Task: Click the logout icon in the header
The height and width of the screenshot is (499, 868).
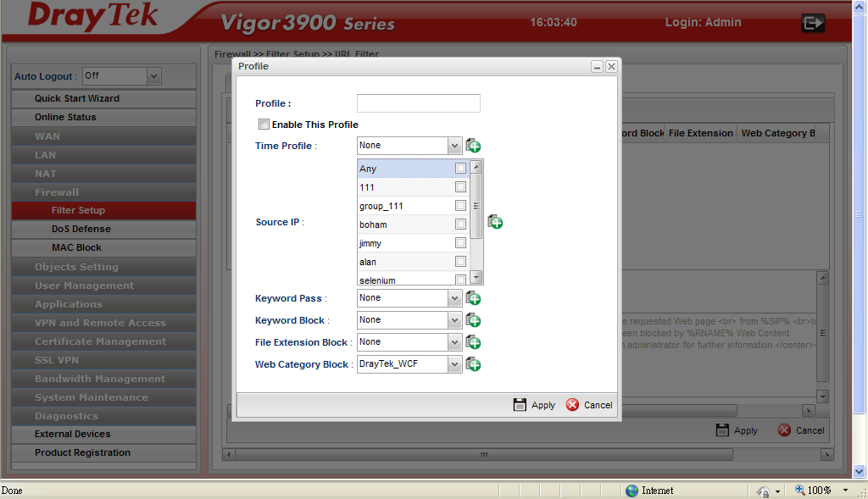Action: [813, 23]
